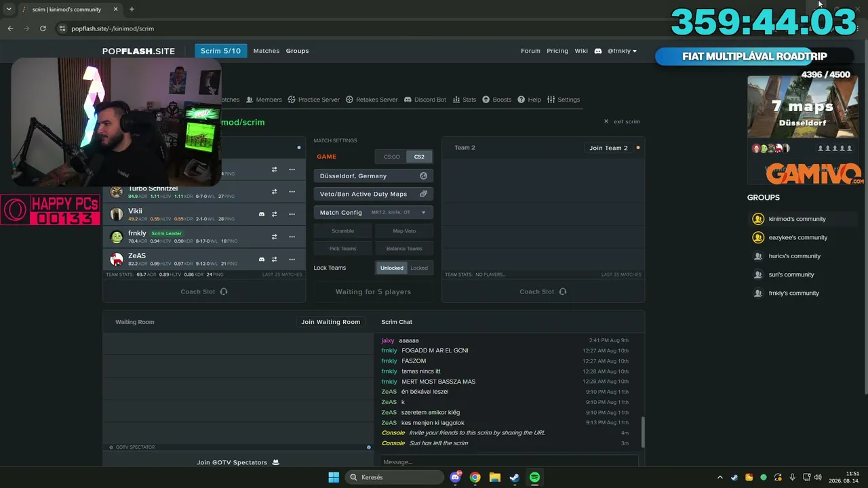Click the Retakes Server icon

(x=350, y=100)
